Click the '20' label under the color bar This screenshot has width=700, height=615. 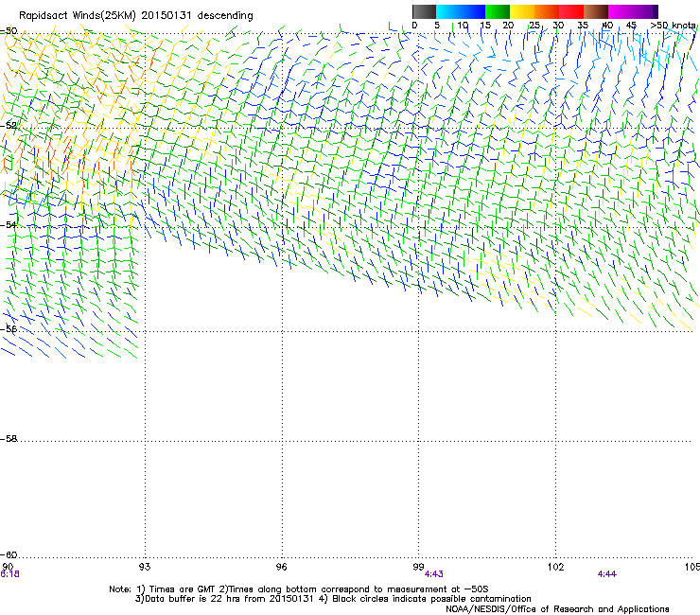point(508,26)
